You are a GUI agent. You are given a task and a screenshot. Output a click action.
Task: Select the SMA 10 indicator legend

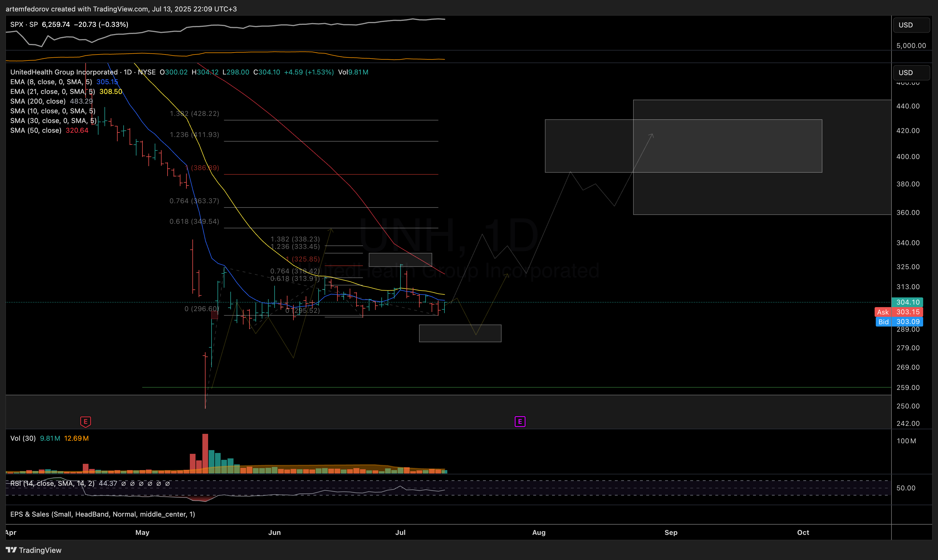pos(53,111)
